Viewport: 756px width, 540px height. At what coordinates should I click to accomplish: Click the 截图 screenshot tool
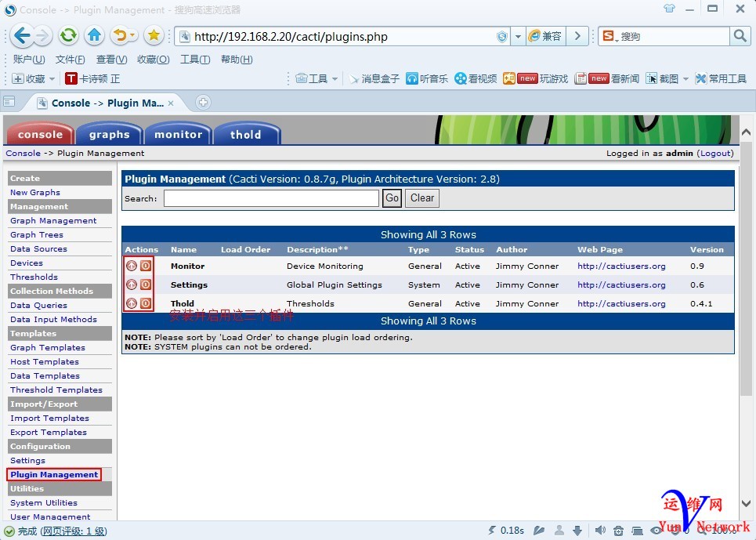[663, 78]
